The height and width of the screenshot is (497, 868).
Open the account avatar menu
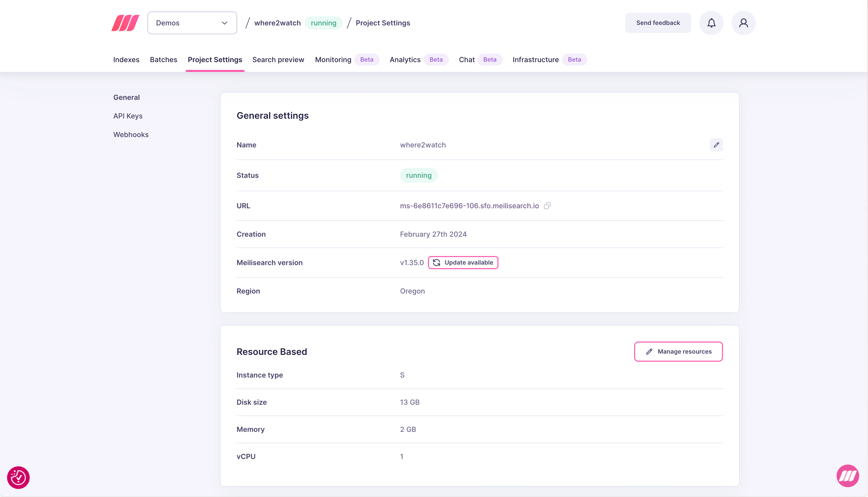pos(743,23)
